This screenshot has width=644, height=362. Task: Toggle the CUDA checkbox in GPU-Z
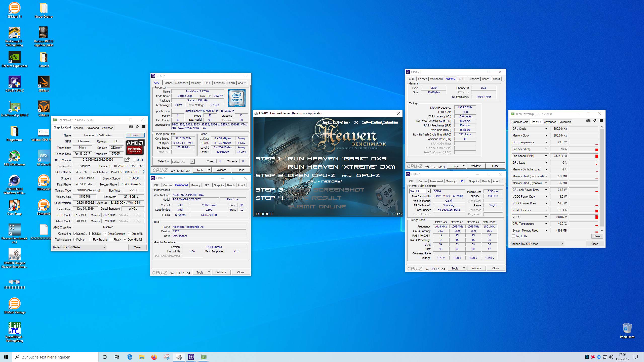coord(91,234)
